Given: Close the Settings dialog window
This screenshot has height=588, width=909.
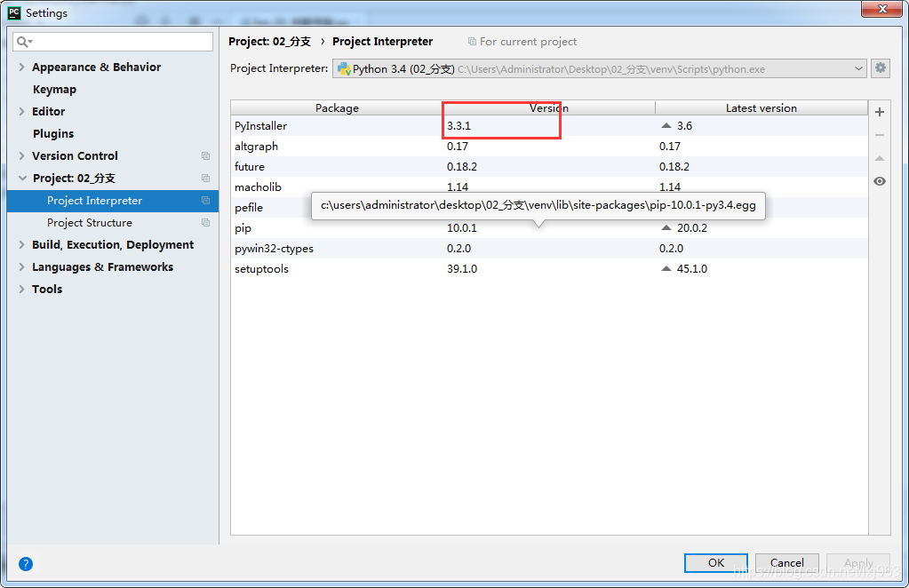Looking at the screenshot, I should click(881, 9).
